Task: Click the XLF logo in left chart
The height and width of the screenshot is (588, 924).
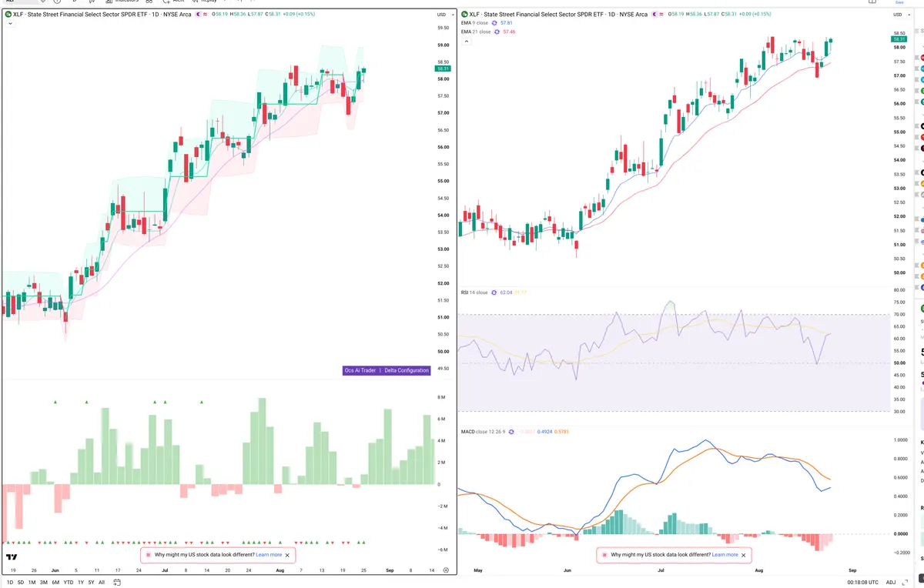Action: click(8, 14)
